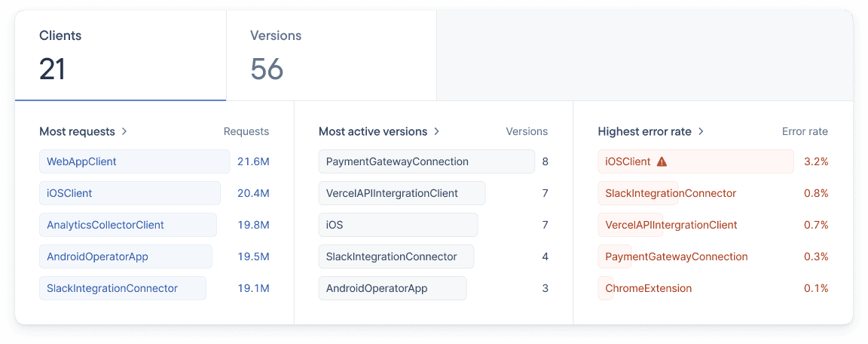
Task: Expand Highest error rate chevron
Action: pyautogui.click(x=701, y=131)
